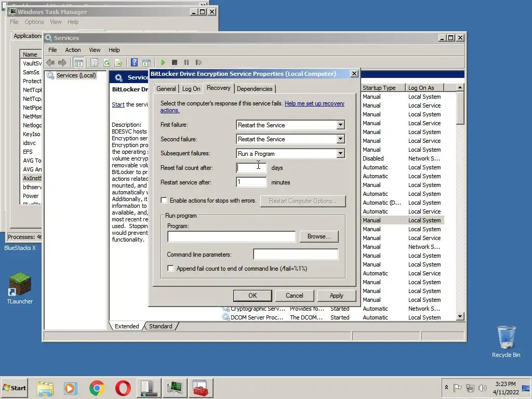Click Cancel in the properties dialog
This screenshot has height=399, width=532.
[x=294, y=296]
